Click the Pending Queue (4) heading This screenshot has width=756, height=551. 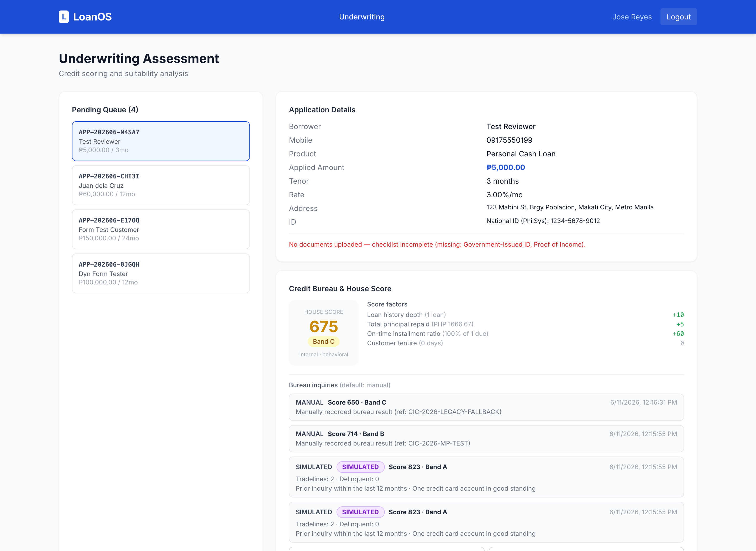point(105,110)
